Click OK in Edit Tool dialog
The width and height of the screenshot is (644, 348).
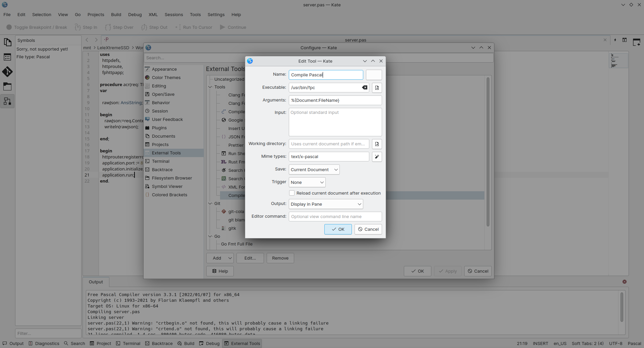[x=338, y=229]
